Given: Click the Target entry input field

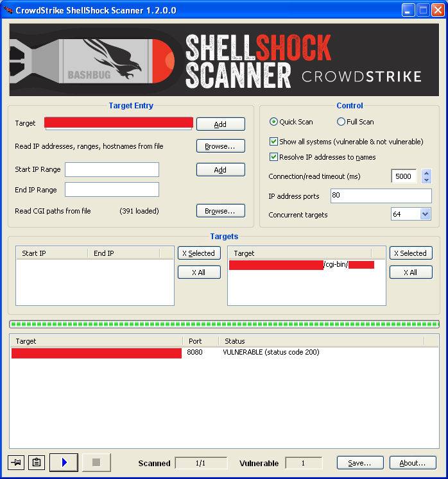Looking at the screenshot, I should pos(119,124).
